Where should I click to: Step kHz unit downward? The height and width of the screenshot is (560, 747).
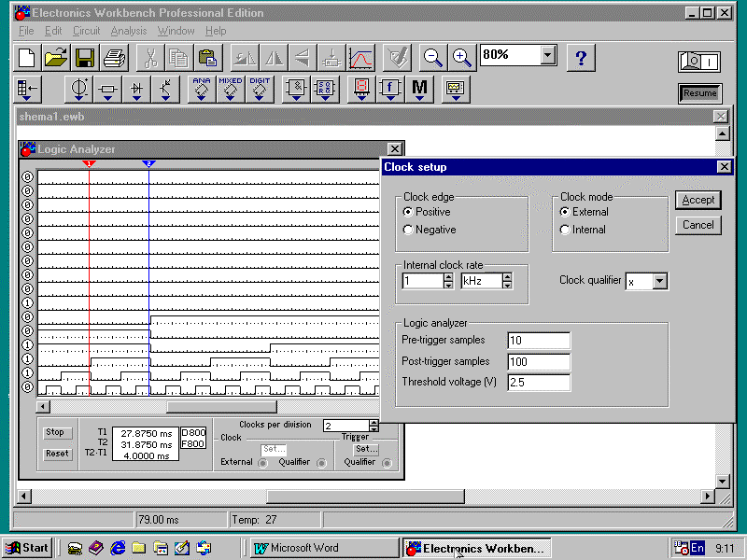pos(507,285)
